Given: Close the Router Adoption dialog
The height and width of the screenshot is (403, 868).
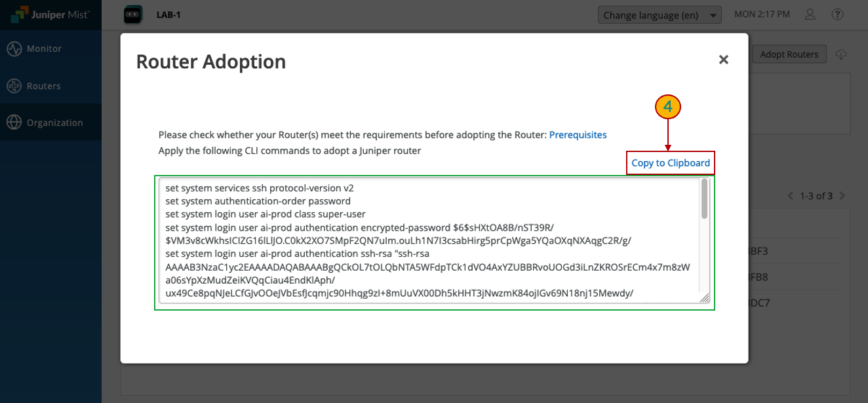Looking at the screenshot, I should [724, 60].
